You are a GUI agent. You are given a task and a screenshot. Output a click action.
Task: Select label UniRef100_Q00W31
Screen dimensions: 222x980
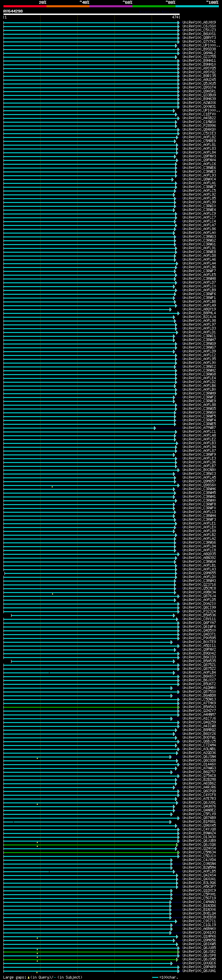click(x=199, y=106)
